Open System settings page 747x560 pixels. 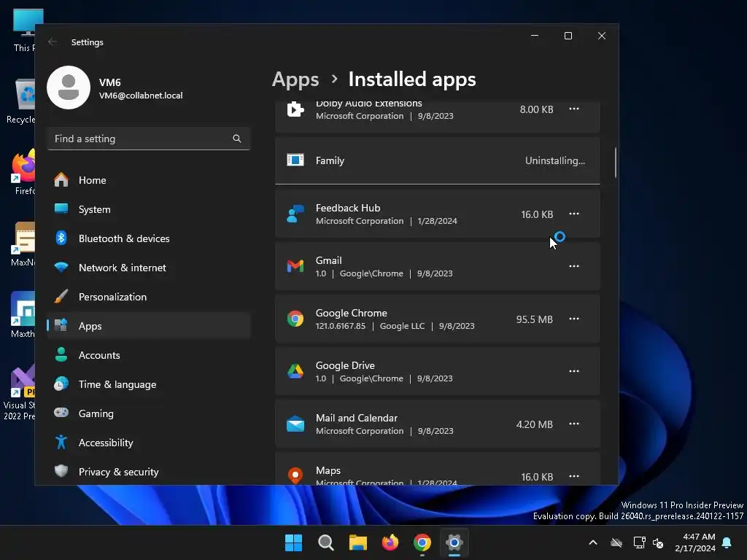(149, 209)
